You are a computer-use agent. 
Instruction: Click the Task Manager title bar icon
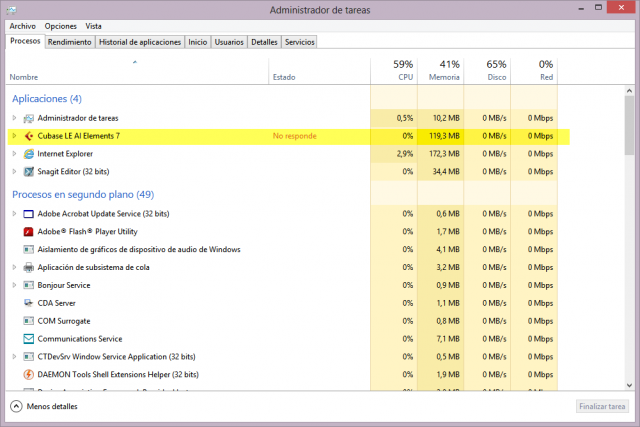tap(11, 10)
